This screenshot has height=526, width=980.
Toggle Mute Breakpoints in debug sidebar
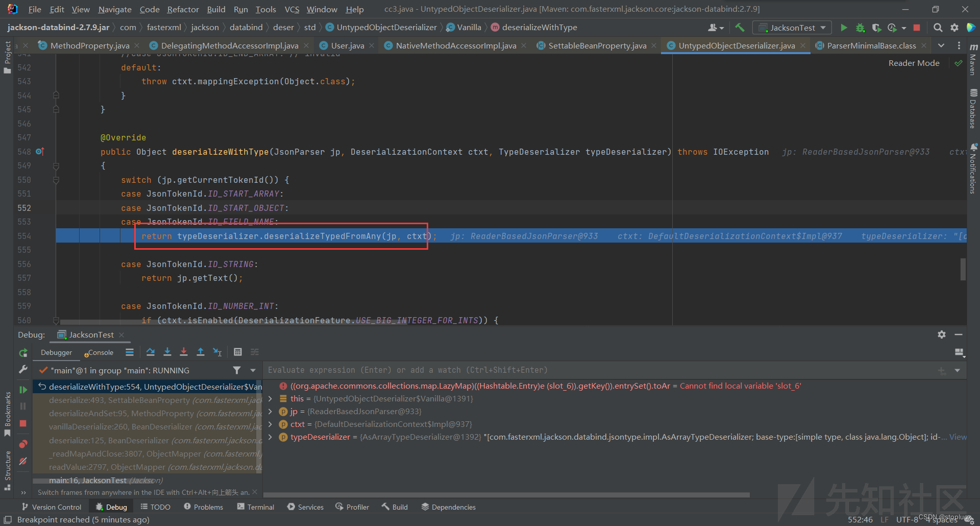tap(23, 461)
